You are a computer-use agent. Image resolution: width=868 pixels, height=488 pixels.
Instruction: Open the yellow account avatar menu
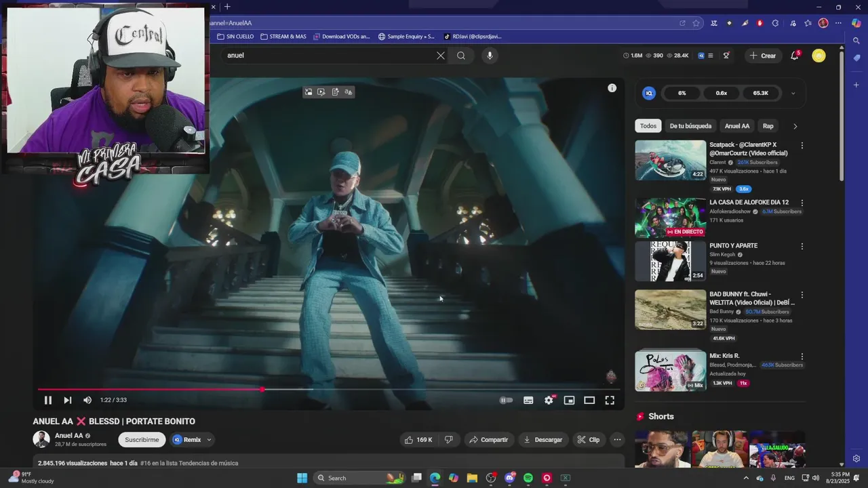tap(818, 56)
